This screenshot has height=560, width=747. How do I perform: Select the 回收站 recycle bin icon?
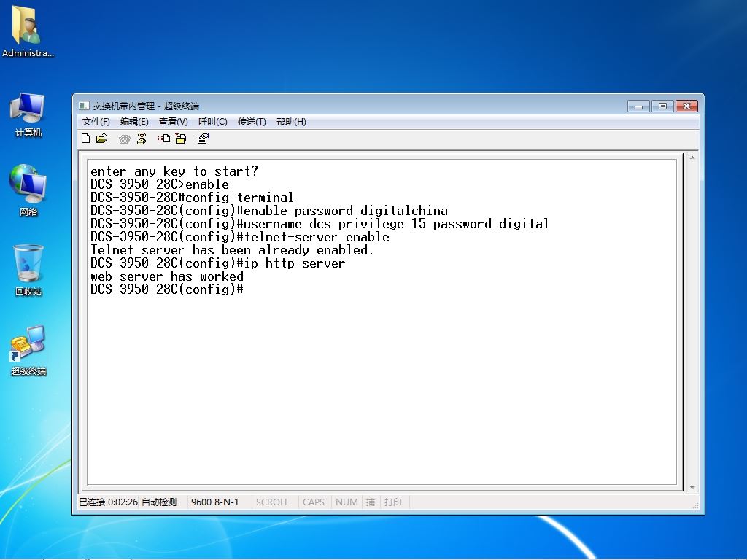point(28,270)
